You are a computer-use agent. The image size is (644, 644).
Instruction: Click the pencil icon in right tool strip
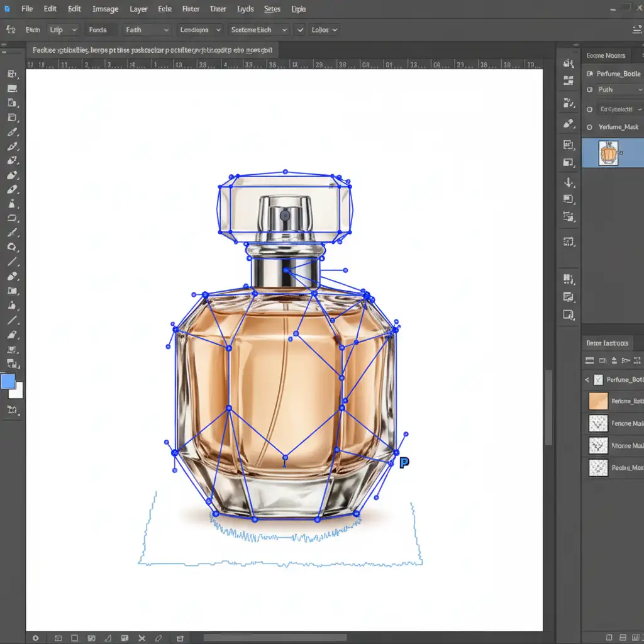(x=569, y=123)
